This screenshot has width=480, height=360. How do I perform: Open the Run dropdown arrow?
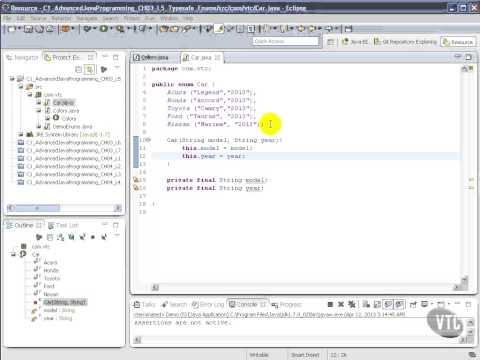click(111, 29)
